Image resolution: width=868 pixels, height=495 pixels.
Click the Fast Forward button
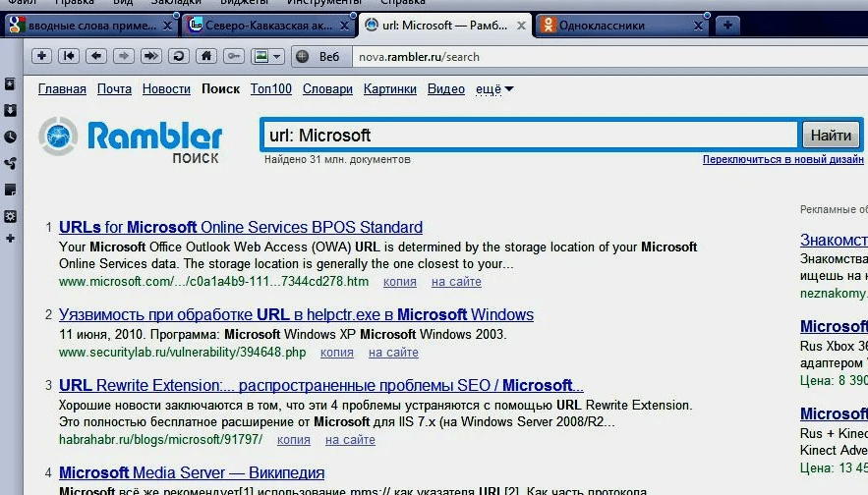point(151,56)
